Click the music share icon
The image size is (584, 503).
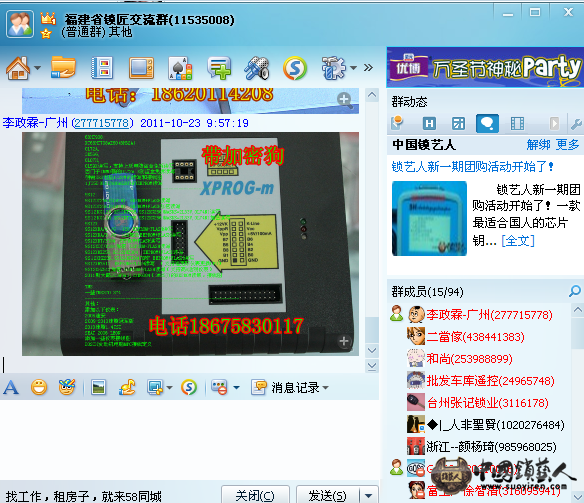127,387
